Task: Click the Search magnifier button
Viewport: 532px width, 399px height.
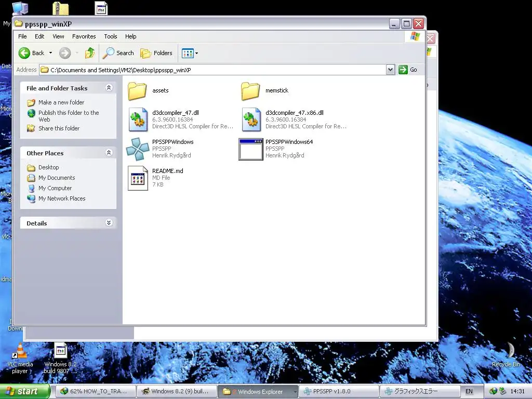Action: [118, 53]
